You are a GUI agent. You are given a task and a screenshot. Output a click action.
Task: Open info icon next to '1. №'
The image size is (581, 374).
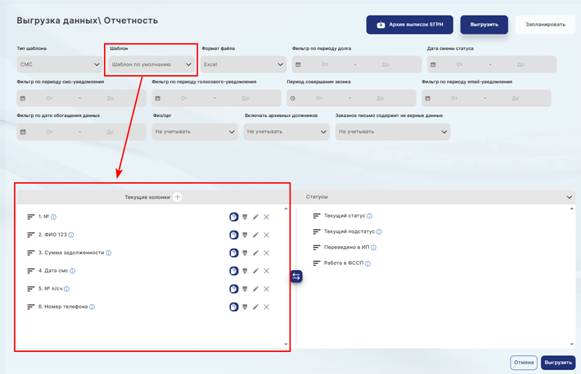pos(54,217)
